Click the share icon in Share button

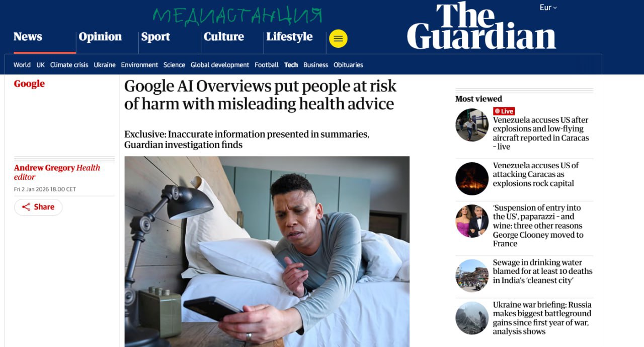[x=26, y=207]
